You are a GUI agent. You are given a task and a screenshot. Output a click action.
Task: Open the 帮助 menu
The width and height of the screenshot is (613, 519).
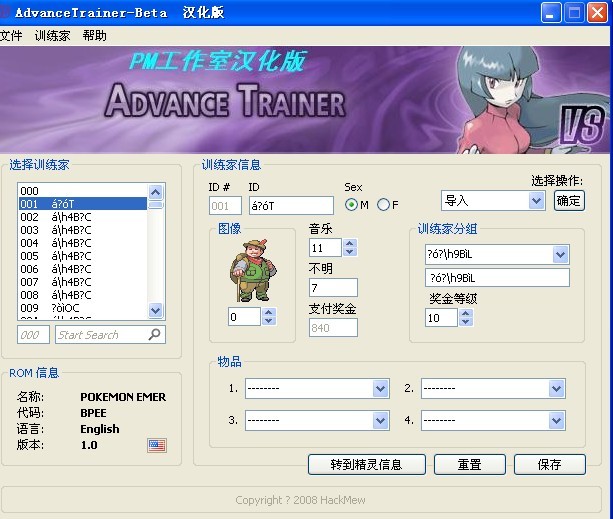click(x=94, y=36)
